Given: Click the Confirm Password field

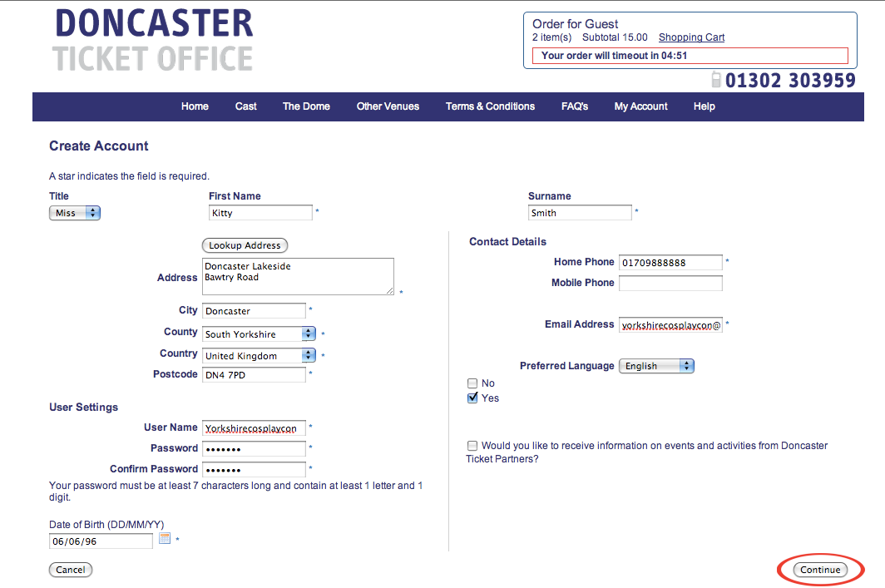Looking at the screenshot, I should pos(254,470).
